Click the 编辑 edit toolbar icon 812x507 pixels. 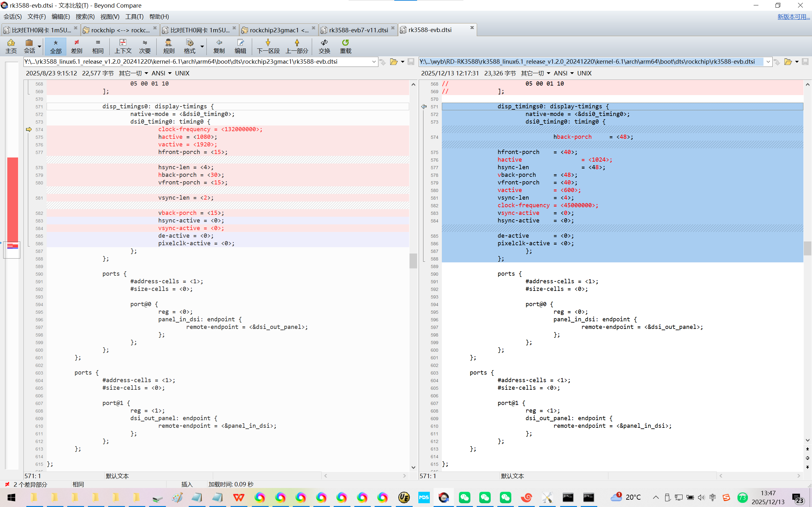click(240, 46)
